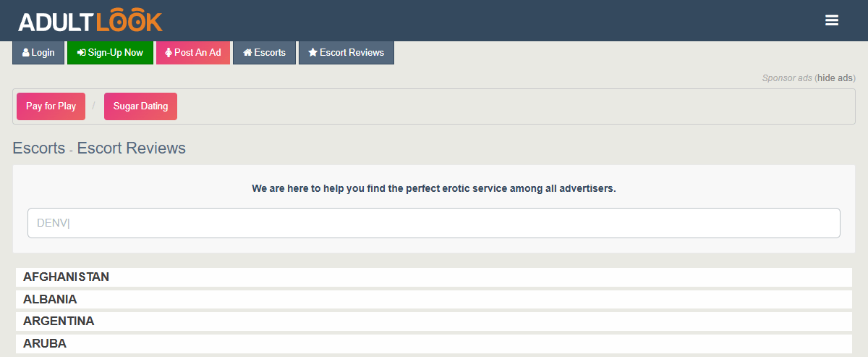Open the hamburger menu in the header
The image size is (868, 357).
tap(832, 21)
